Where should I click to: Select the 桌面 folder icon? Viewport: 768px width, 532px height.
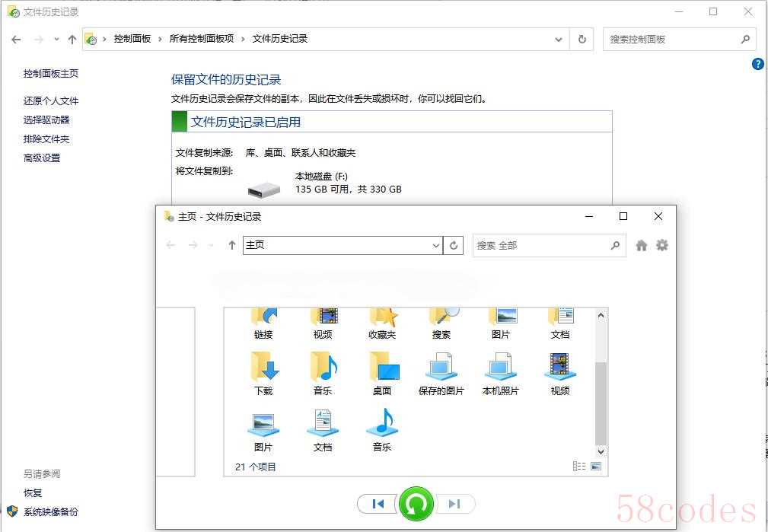click(x=383, y=373)
